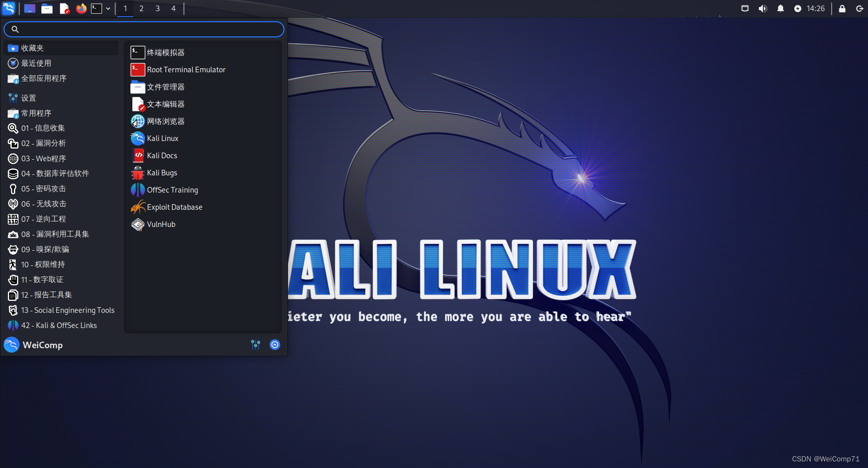Open OffSec Training entry
This screenshot has width=868, height=468.
click(203, 190)
